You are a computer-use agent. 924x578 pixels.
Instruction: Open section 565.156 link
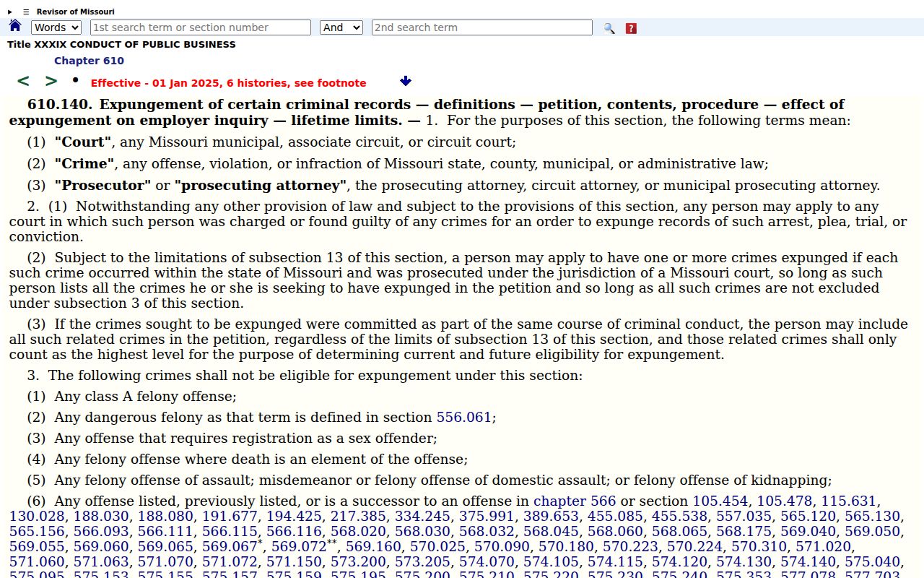[x=37, y=531]
